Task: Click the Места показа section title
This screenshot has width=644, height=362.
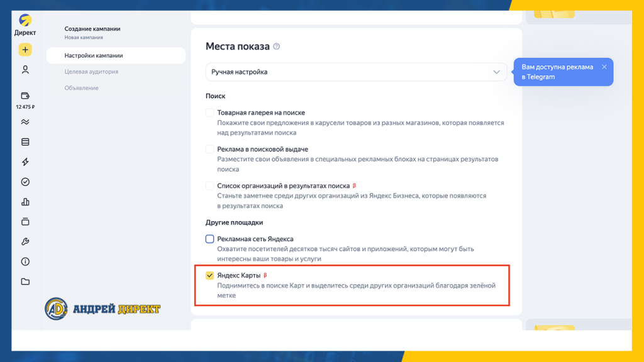Action: (237, 47)
